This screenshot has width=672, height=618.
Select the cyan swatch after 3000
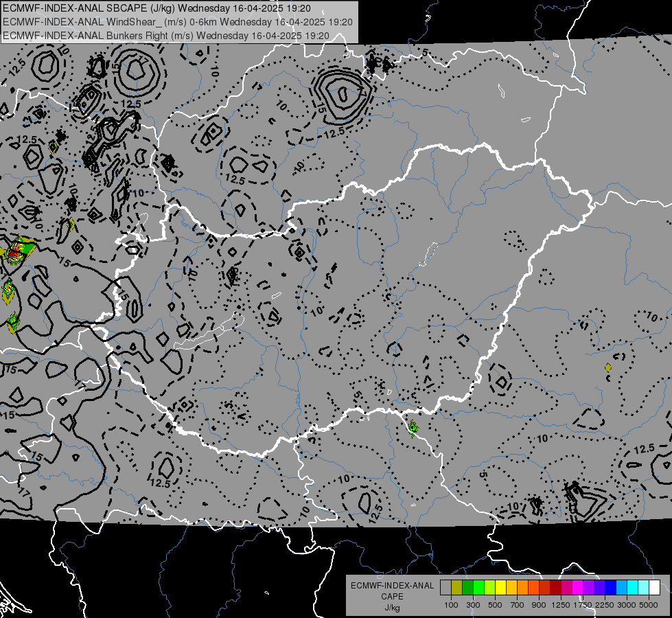tap(633, 588)
